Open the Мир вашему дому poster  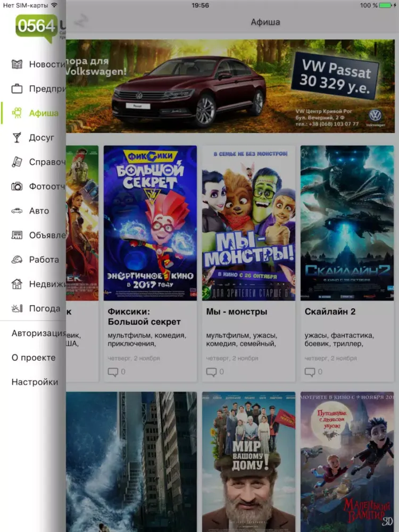pyautogui.click(x=248, y=462)
